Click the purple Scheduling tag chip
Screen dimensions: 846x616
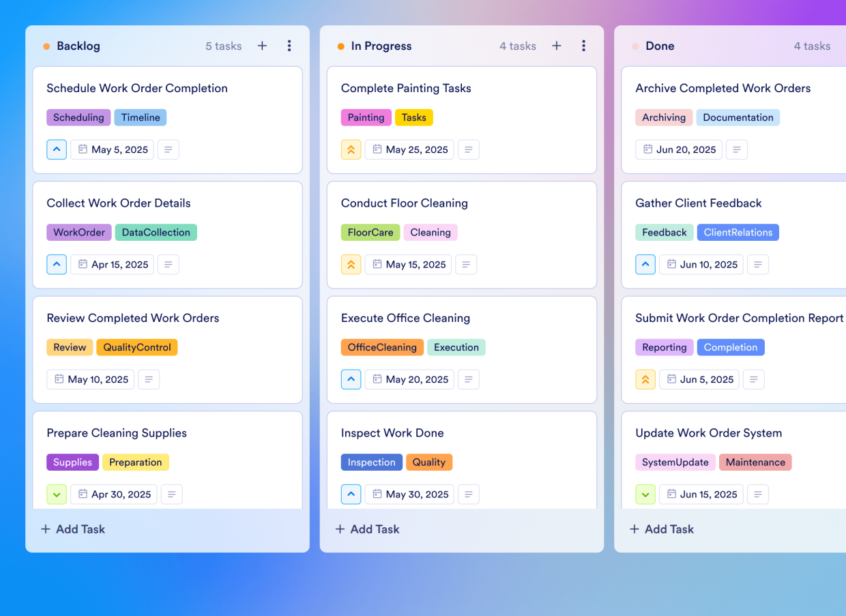point(78,117)
